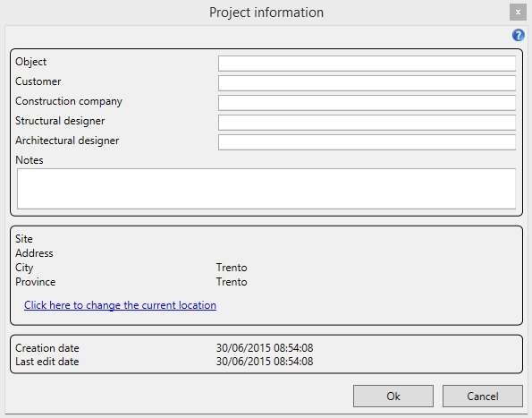The width and height of the screenshot is (532, 418).
Task: Activate the Structural designer text box
Action: 367,123
